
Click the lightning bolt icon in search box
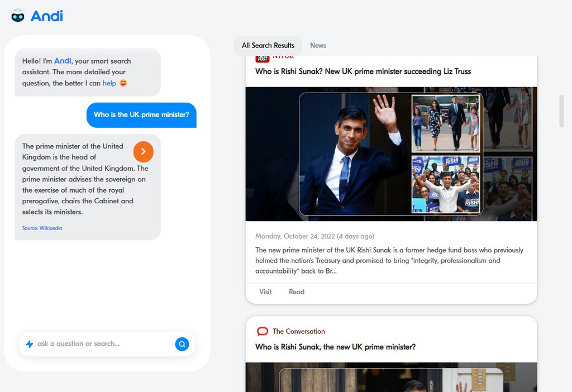tap(30, 344)
